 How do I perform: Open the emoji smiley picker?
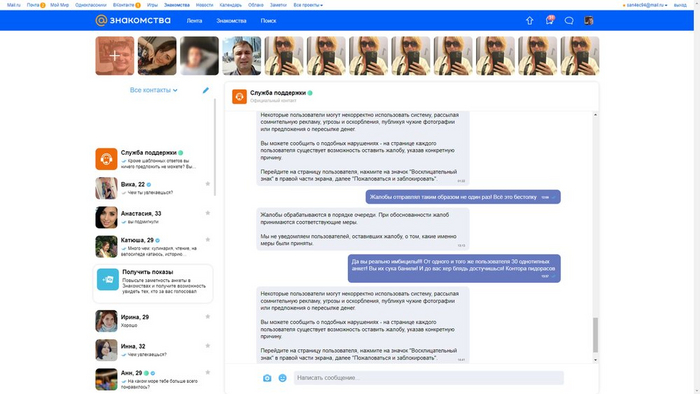pos(283,378)
